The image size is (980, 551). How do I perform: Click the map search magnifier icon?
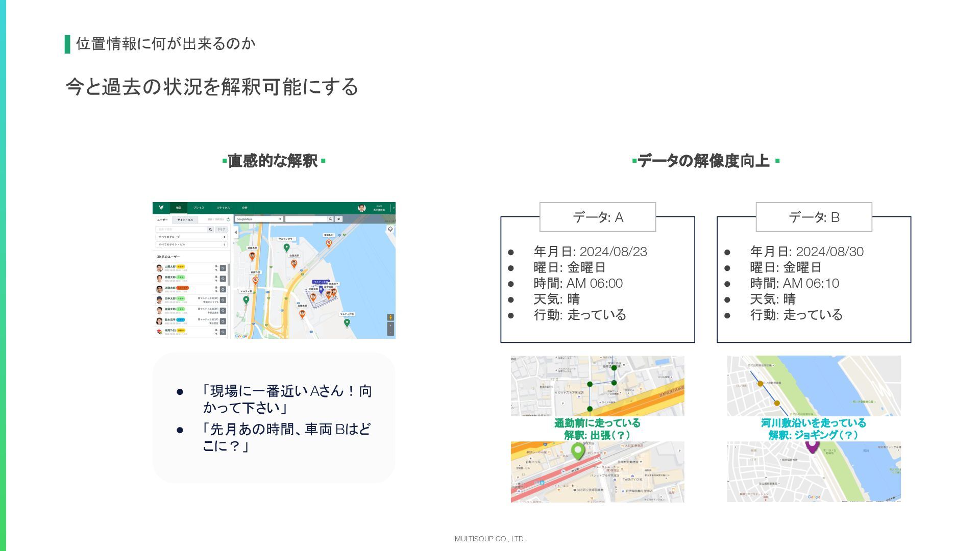pyautogui.click(x=330, y=219)
